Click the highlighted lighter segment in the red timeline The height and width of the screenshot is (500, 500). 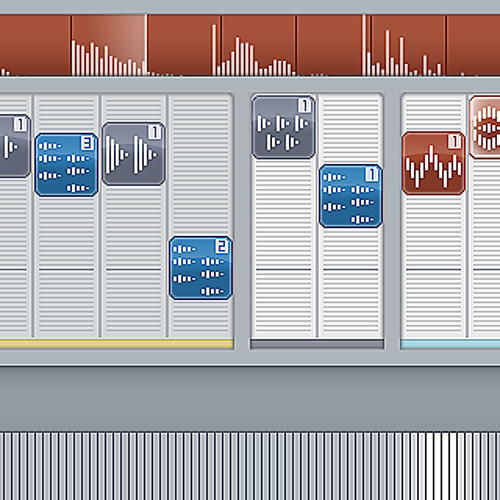(x=109, y=45)
